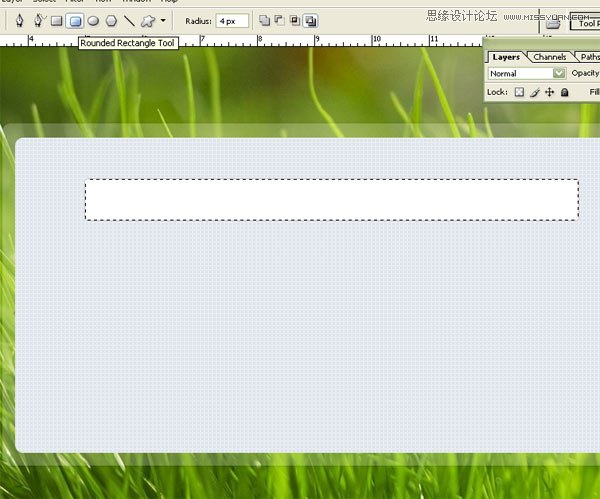Switch to the Layers tab
Image resolution: width=600 pixels, height=499 pixels.
click(506, 57)
